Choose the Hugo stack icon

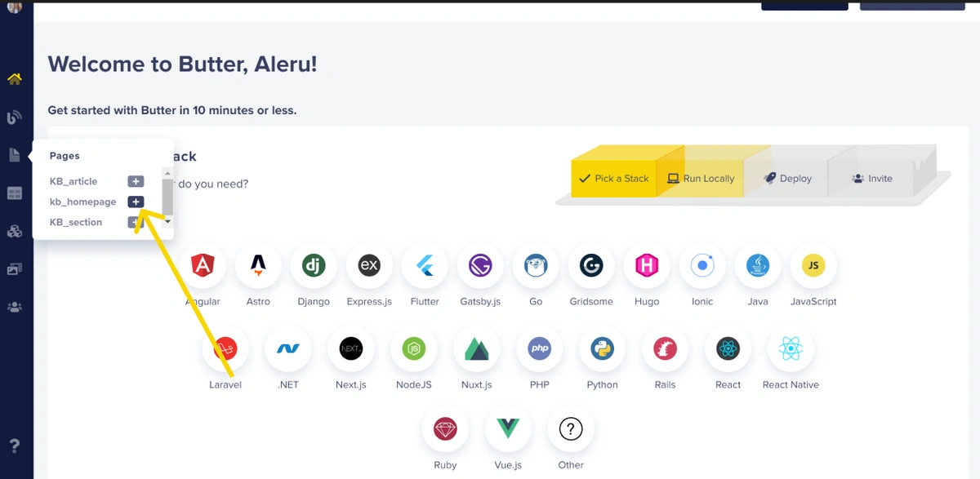tap(647, 265)
